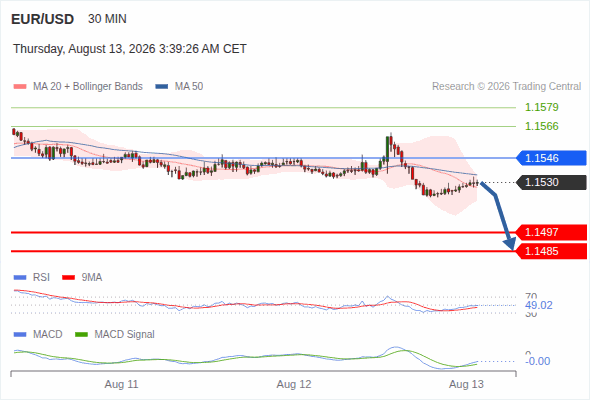This screenshot has height=400, width=590.
Task: Click the 1.1566 resistance level label
Action: [x=542, y=126]
